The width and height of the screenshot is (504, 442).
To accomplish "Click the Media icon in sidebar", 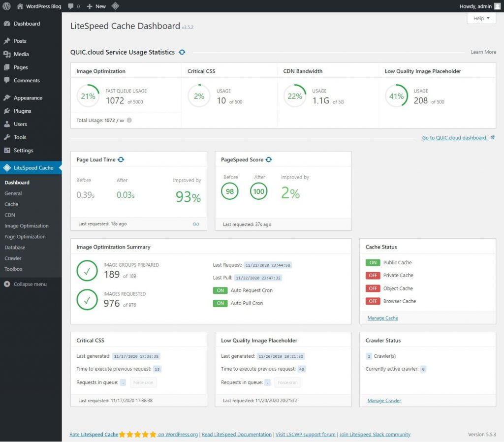I will click(x=7, y=54).
